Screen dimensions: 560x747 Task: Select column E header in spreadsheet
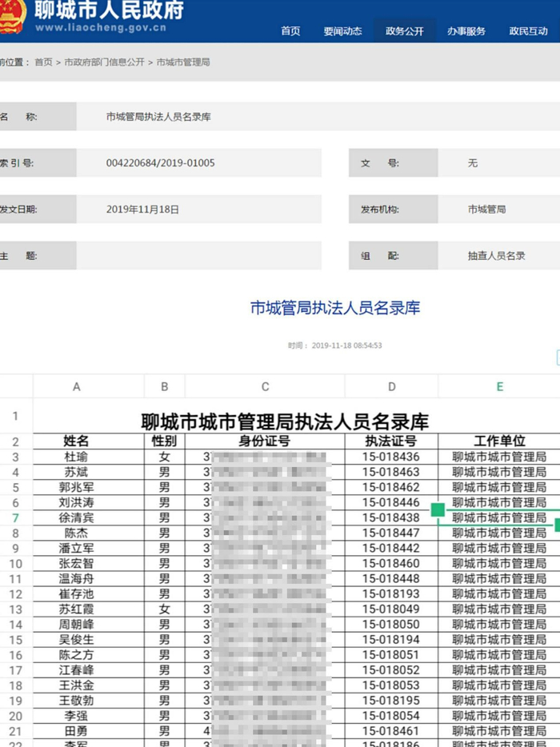(x=499, y=386)
